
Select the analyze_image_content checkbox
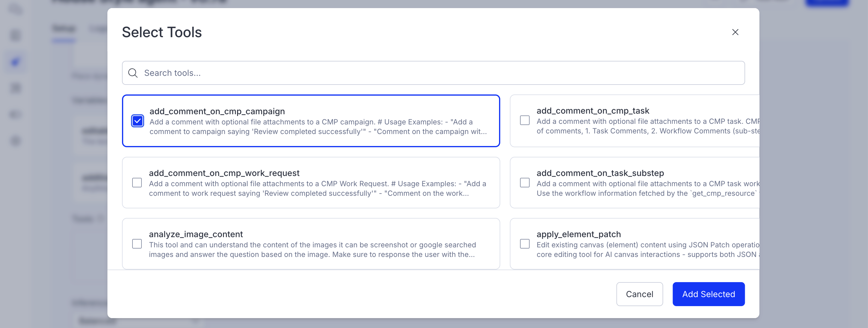point(137,244)
